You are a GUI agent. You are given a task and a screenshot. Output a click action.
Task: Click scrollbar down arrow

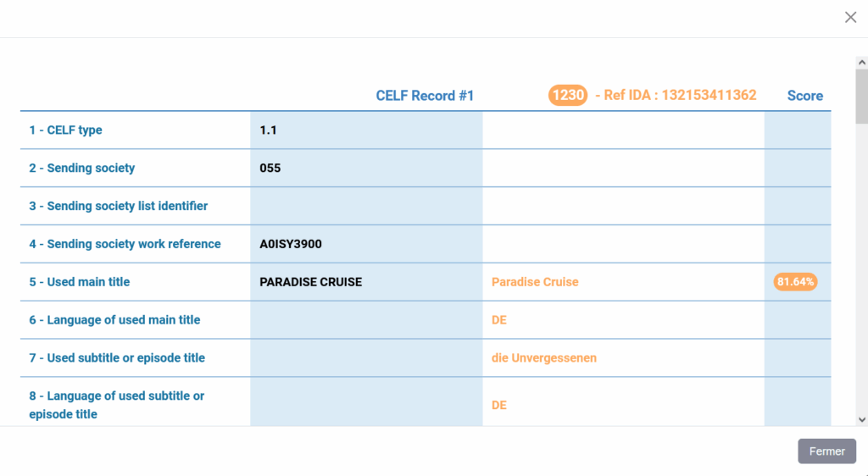(861, 419)
